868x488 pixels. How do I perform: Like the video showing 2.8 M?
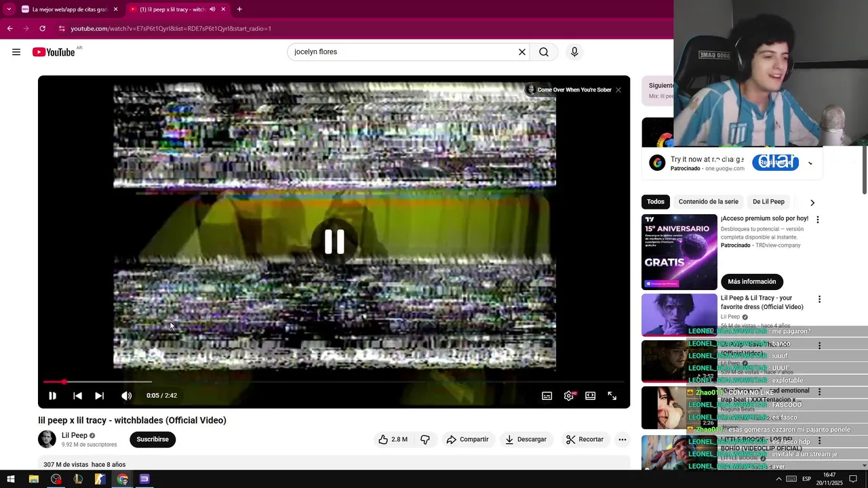(393, 439)
